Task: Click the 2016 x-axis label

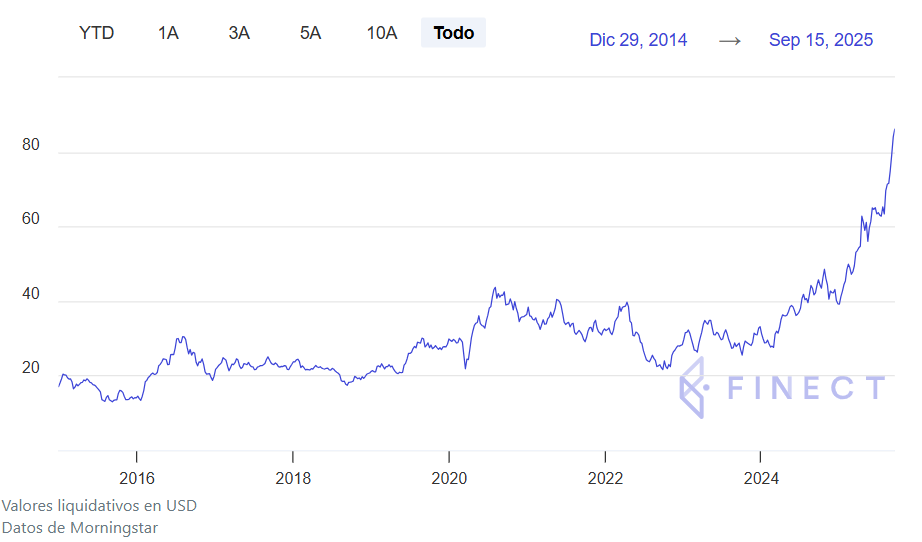Action: pyautogui.click(x=136, y=479)
